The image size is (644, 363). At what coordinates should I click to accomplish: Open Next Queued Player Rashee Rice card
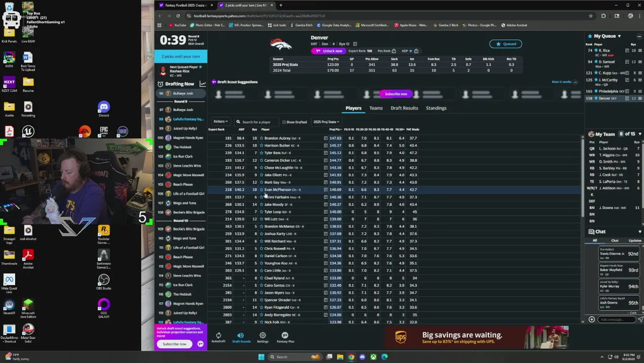point(181,71)
